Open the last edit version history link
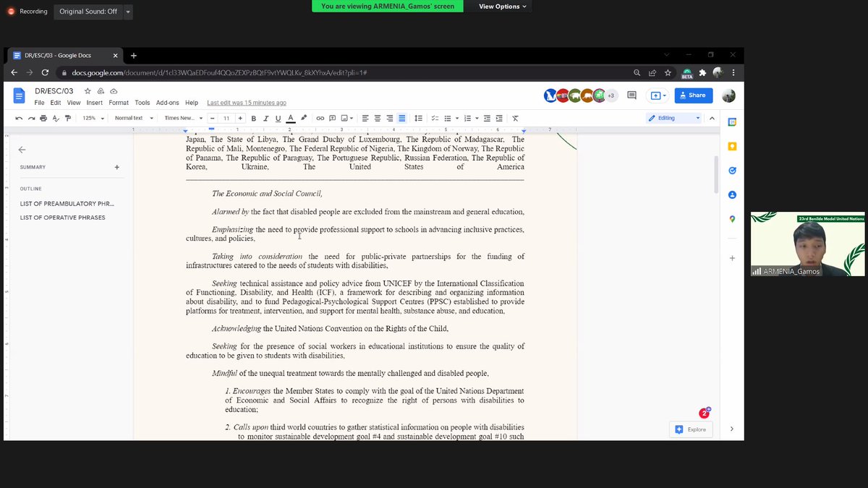 (x=247, y=103)
